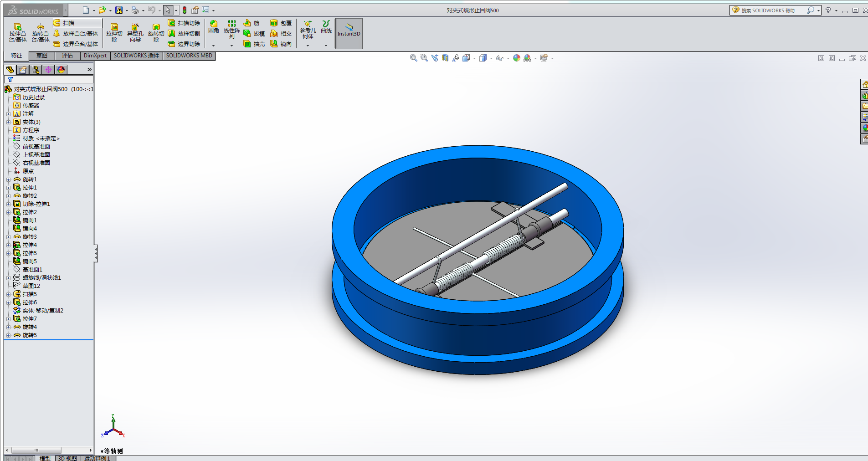Open the 异型孔向导 hole wizard
868x461 pixels.
click(135, 33)
